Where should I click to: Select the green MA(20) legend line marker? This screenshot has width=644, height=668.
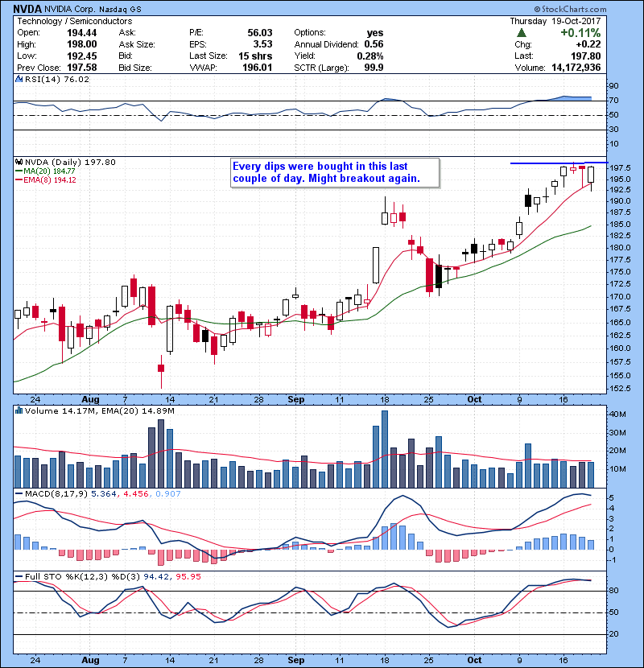pyautogui.click(x=18, y=171)
